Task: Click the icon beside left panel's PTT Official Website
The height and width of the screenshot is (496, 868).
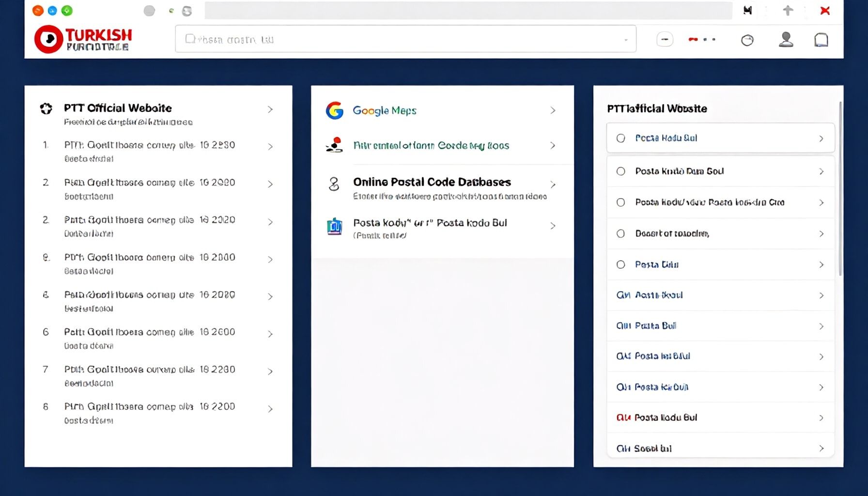Action: pos(46,108)
